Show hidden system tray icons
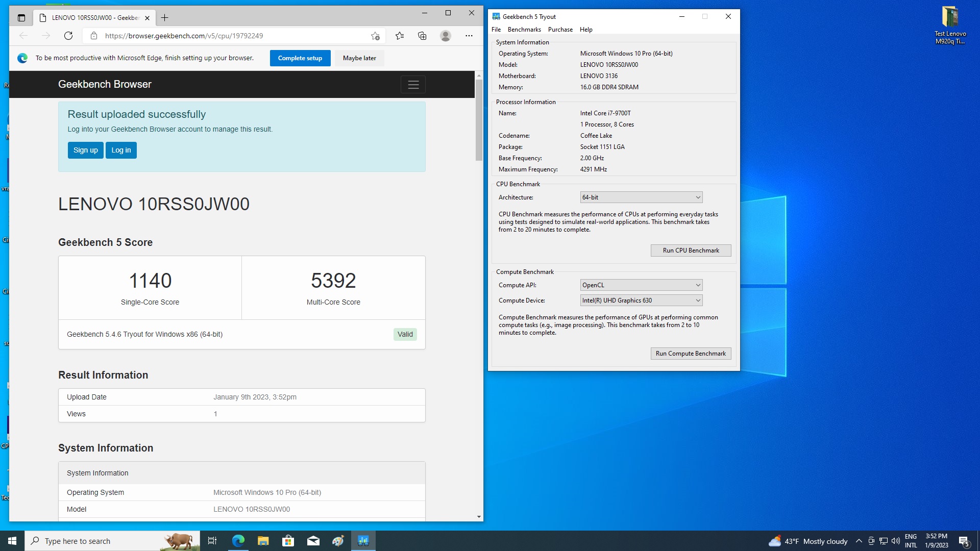This screenshot has height=551, width=980. [859, 541]
